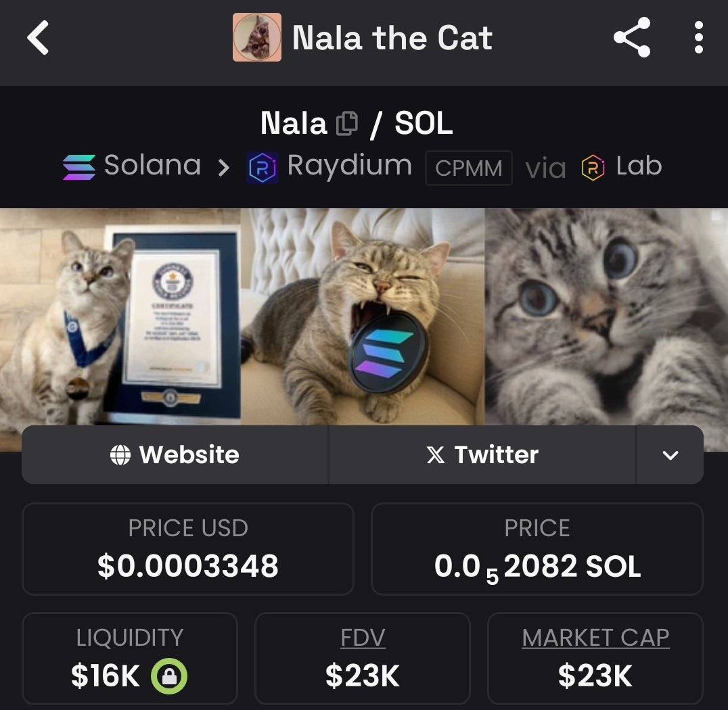Open the Twitter link button
This screenshot has width=728, height=710.
482,455
